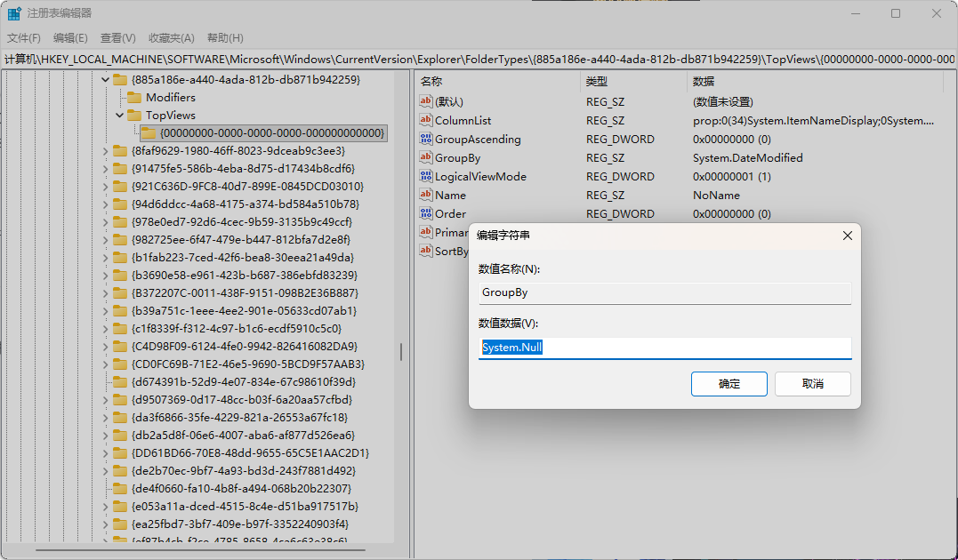958x560 pixels.
Task: Click the string icon of (默认) value
Action: pyautogui.click(x=426, y=101)
